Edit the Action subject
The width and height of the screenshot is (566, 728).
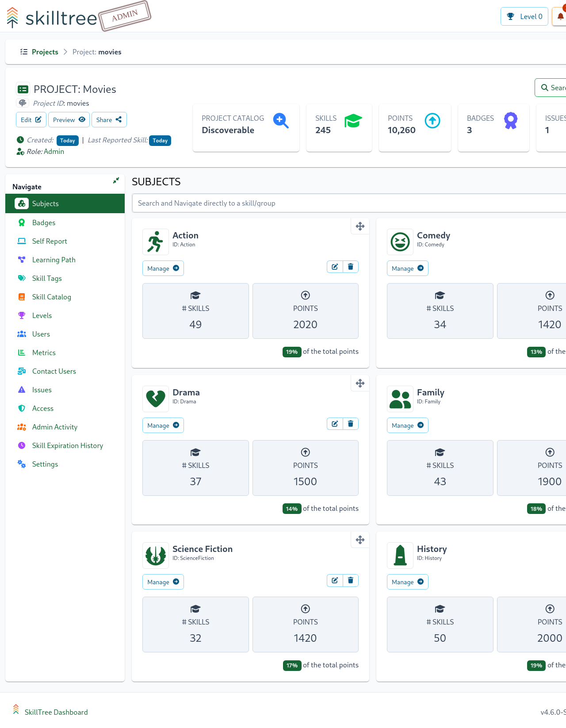335,267
